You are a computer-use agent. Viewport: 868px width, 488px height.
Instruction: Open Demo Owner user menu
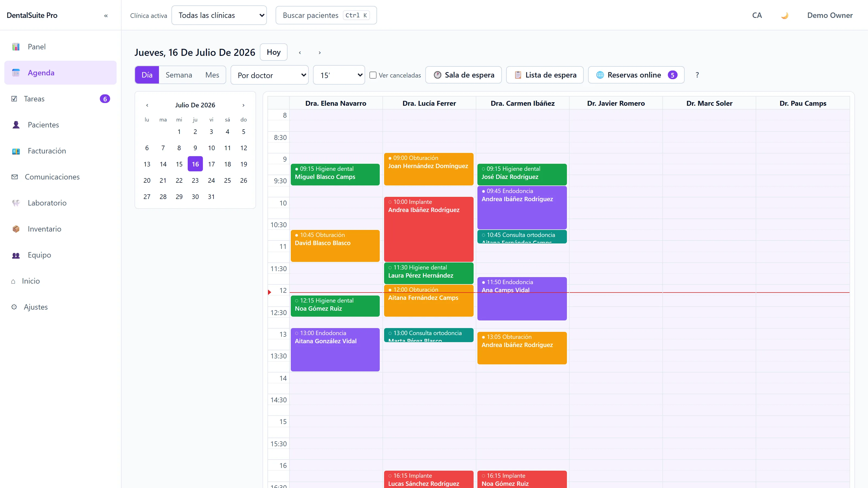point(829,15)
